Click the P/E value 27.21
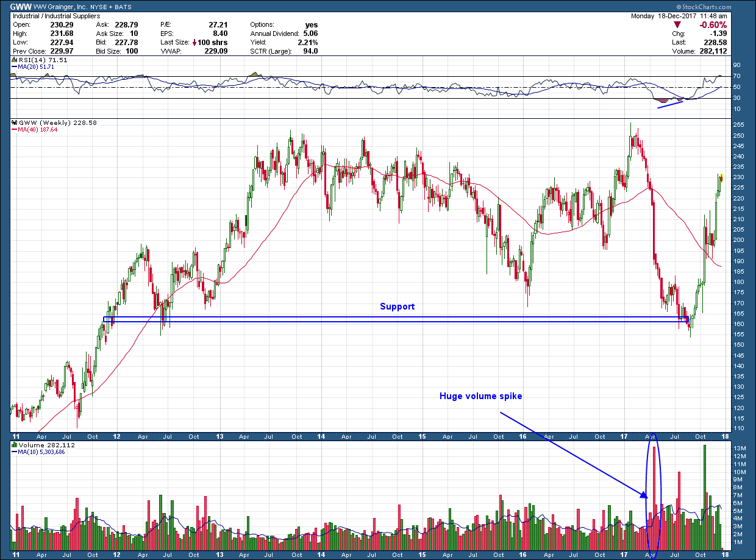The width and height of the screenshot is (756, 560). click(x=218, y=25)
